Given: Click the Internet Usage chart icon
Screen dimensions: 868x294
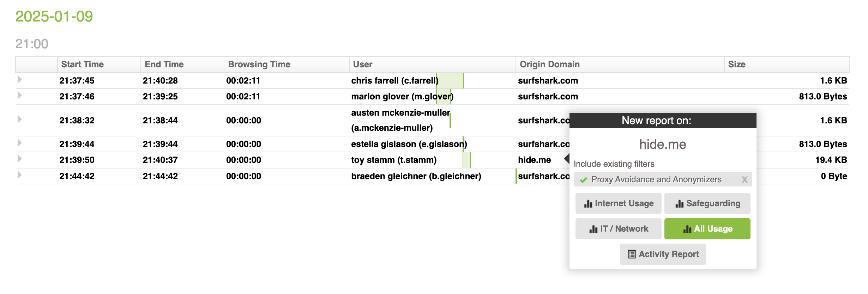Looking at the screenshot, I should (x=588, y=204).
